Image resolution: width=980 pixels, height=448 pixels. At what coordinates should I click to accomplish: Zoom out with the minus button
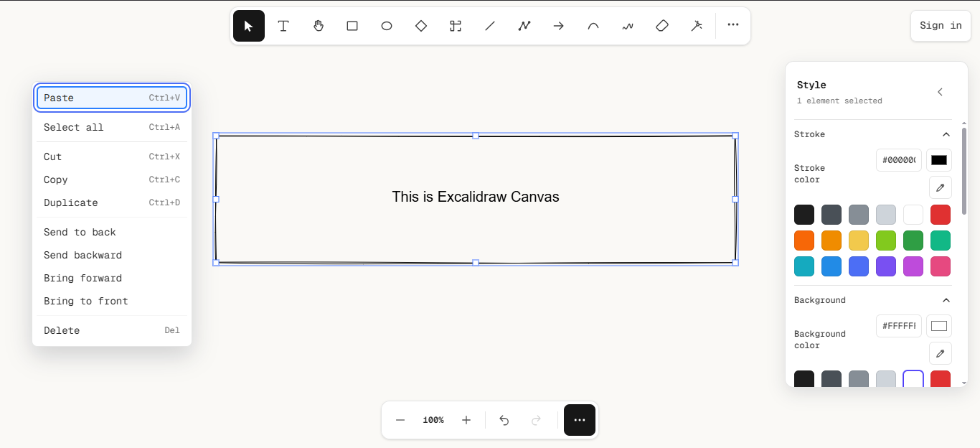[x=400, y=420]
